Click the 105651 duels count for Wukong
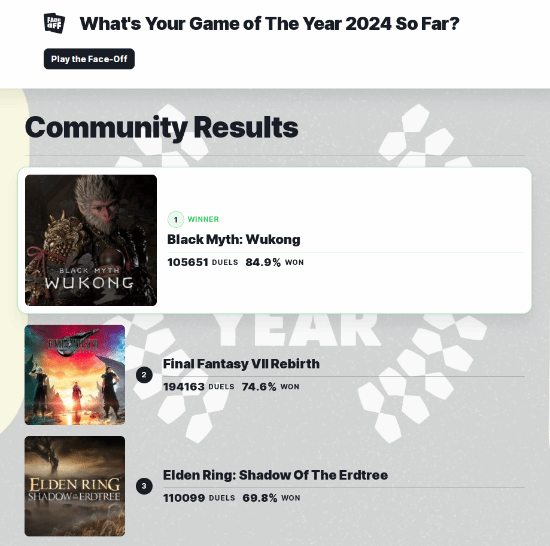The image size is (550, 546). pos(188,262)
